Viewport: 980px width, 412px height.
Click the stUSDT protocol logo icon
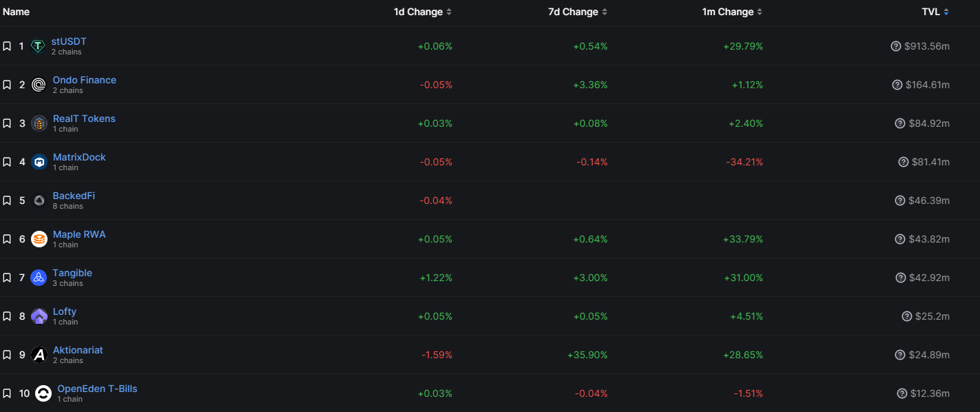pos(38,46)
